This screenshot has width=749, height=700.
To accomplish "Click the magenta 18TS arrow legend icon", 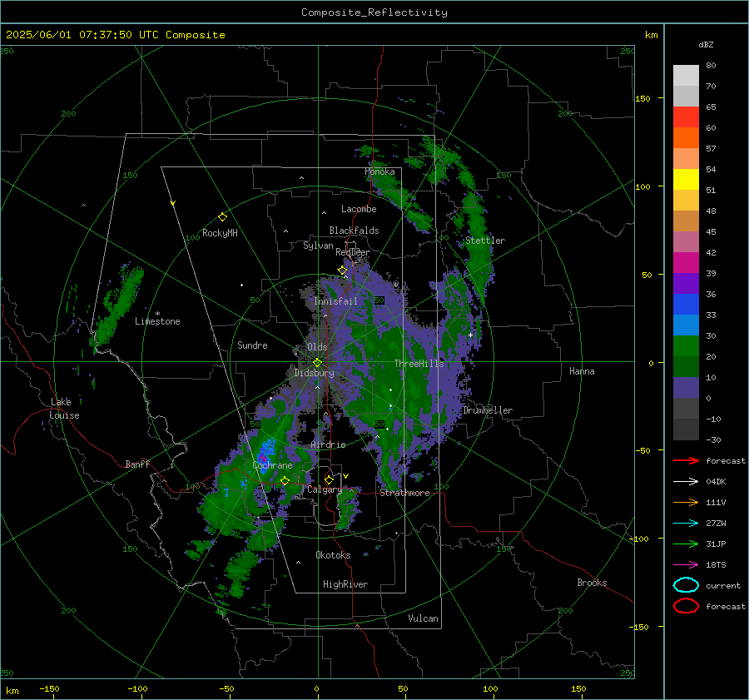I will click(686, 565).
